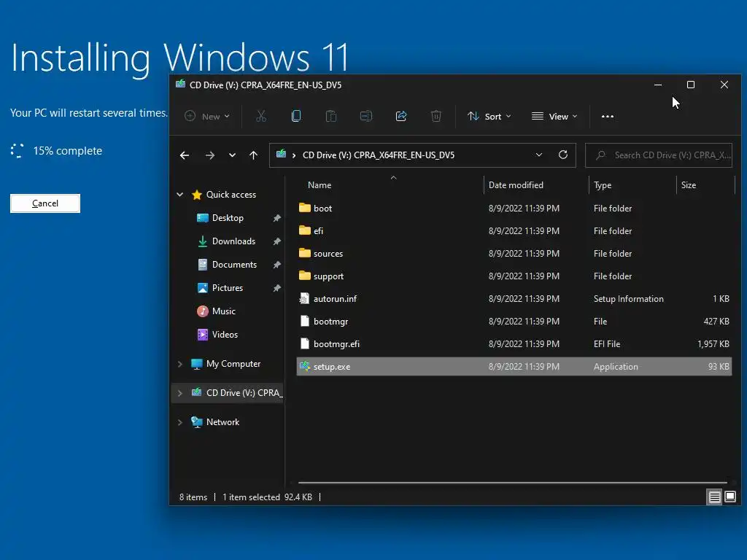Click the Setup Information type cell
The height and width of the screenshot is (560, 747).
coord(628,298)
